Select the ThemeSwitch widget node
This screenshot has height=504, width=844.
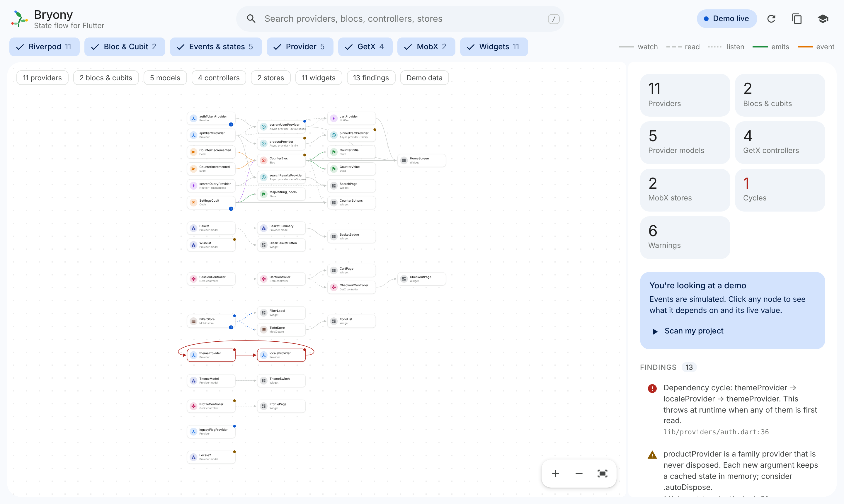281,380
